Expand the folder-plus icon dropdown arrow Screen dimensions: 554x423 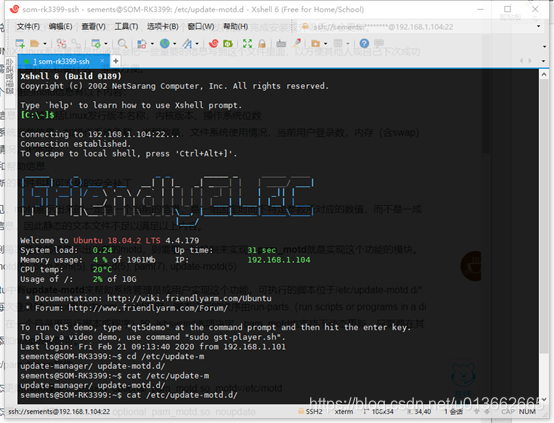tap(325, 44)
